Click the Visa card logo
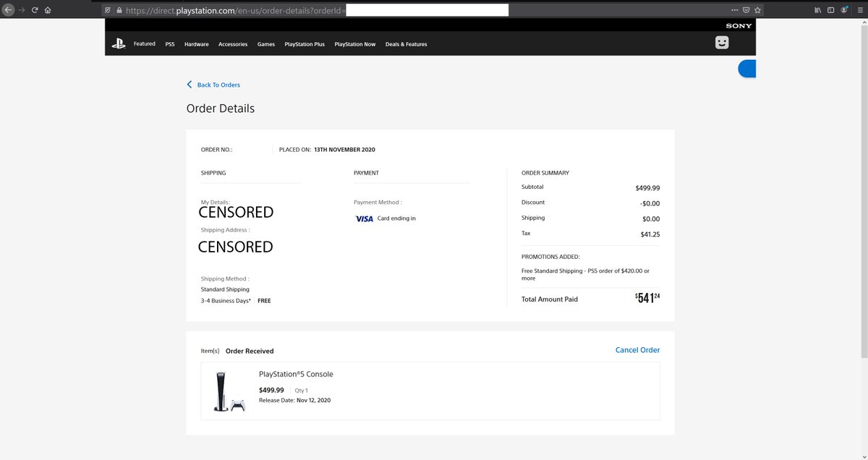This screenshot has height=460, width=868. point(365,218)
